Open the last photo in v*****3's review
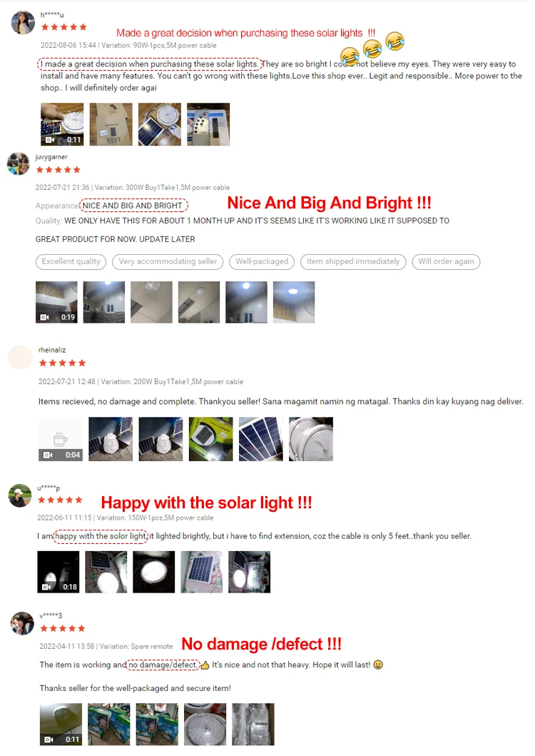The image size is (535, 756). click(253, 724)
